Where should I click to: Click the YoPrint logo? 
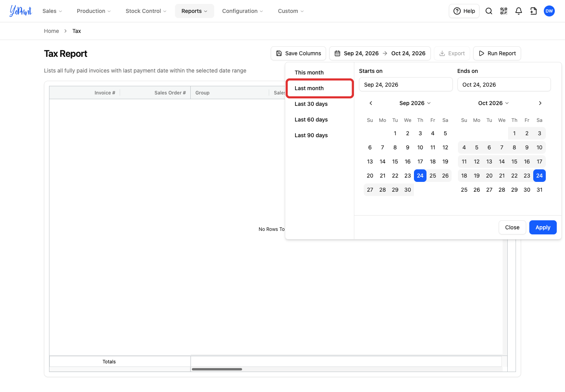point(20,11)
